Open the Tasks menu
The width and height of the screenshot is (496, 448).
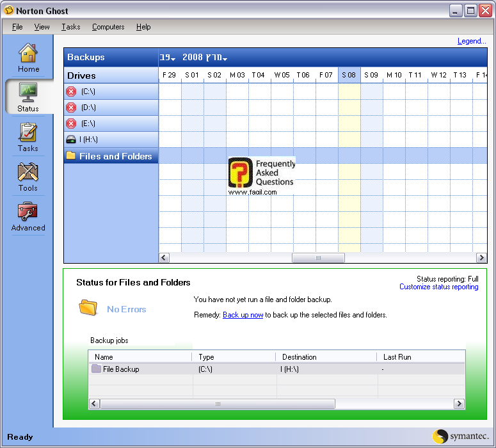tap(71, 27)
